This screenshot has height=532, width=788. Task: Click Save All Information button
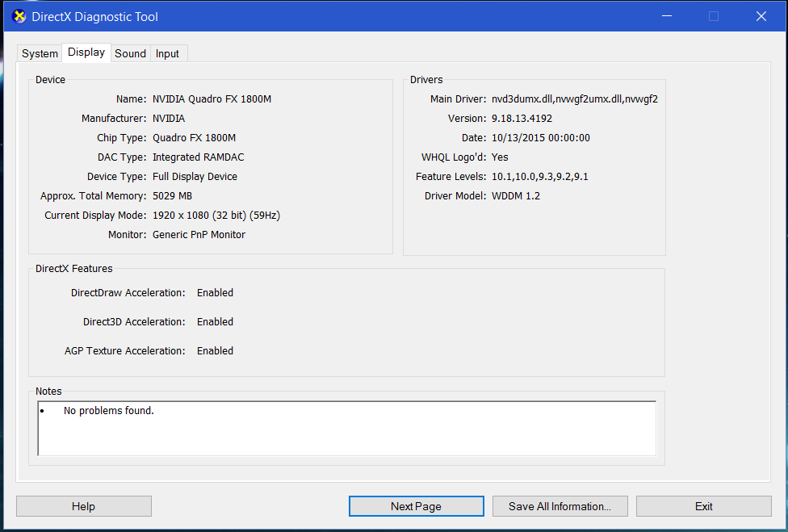point(560,506)
